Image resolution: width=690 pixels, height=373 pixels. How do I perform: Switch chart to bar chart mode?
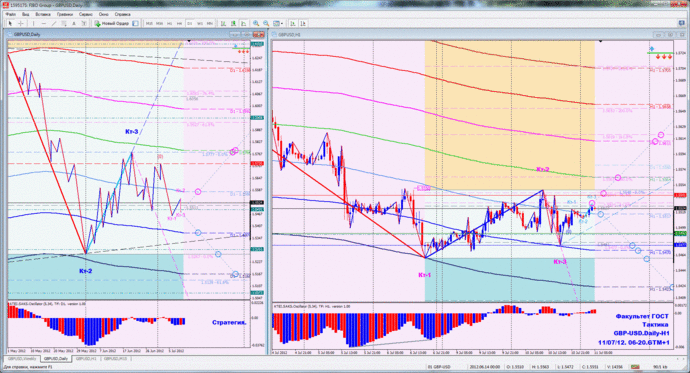point(223,23)
